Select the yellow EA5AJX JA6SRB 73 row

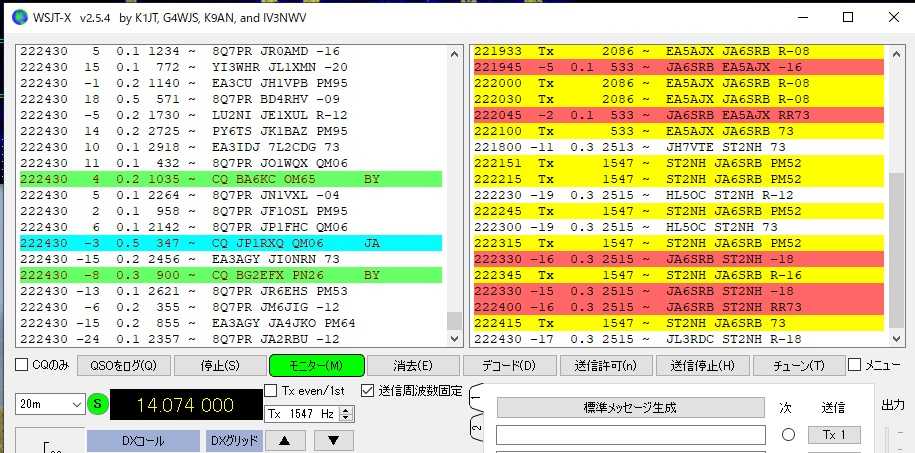(x=679, y=131)
